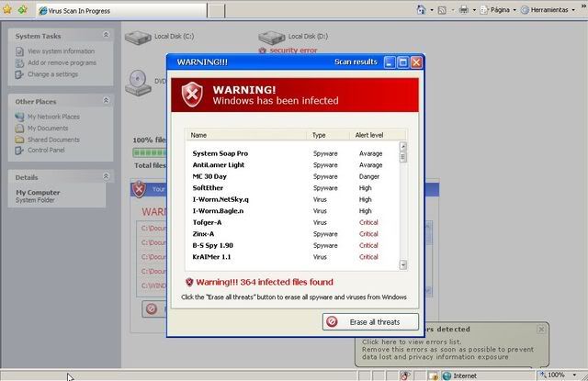Click the Alert level column header
Viewport: 588px width, 381px height.
pyautogui.click(x=378, y=135)
